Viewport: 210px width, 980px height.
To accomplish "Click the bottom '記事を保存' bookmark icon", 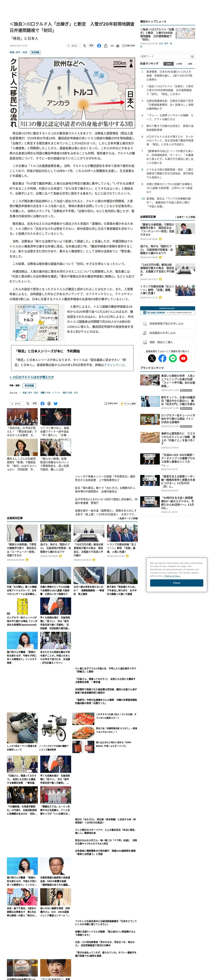I will tap(111, 404).
